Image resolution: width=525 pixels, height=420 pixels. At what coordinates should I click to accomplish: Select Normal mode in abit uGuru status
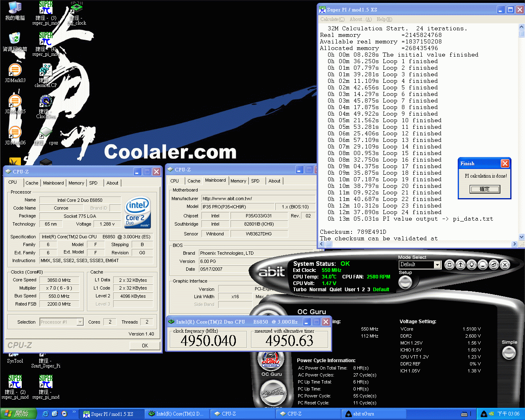318,290
